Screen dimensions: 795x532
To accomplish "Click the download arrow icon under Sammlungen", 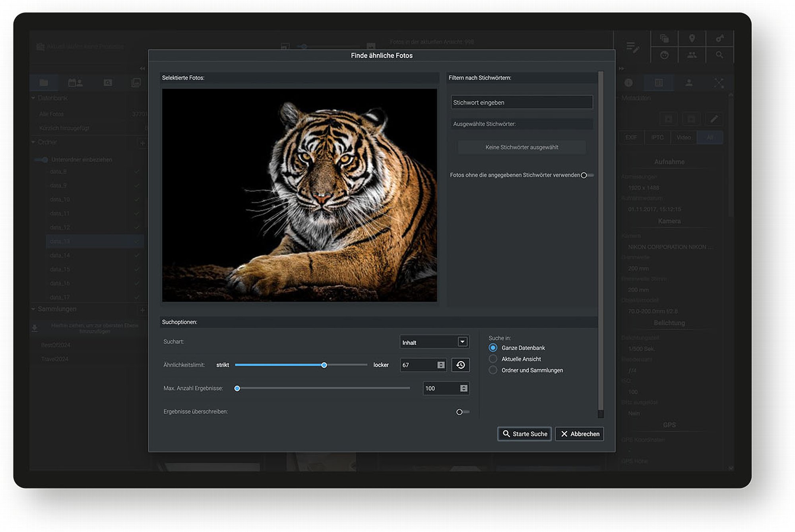I will coord(35,328).
